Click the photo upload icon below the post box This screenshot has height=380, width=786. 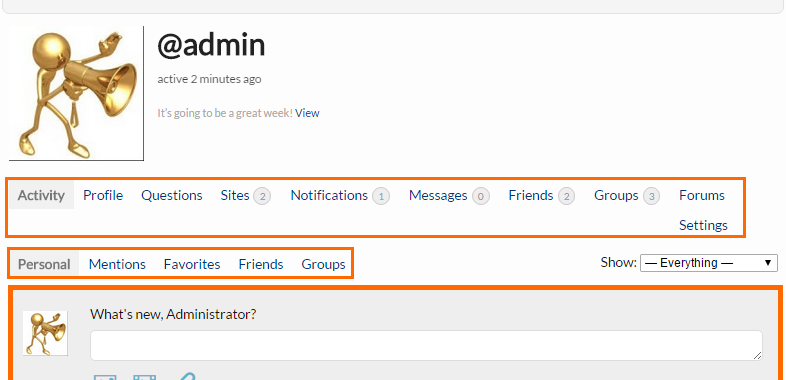click(105, 377)
